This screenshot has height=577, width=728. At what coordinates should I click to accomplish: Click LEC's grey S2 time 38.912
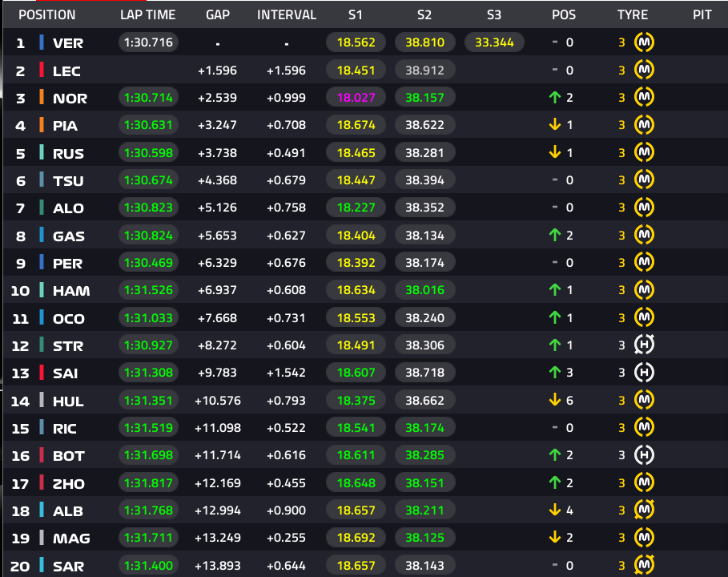tap(424, 71)
